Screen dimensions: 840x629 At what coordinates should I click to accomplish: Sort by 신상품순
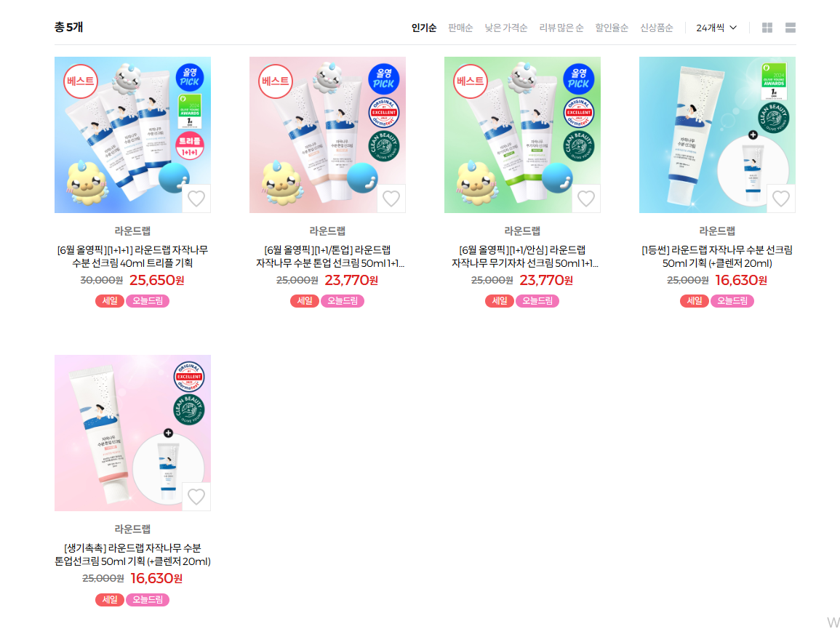pos(656,28)
